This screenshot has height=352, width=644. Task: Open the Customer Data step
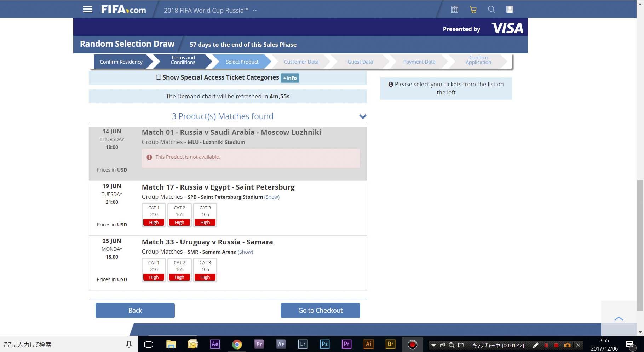(301, 62)
